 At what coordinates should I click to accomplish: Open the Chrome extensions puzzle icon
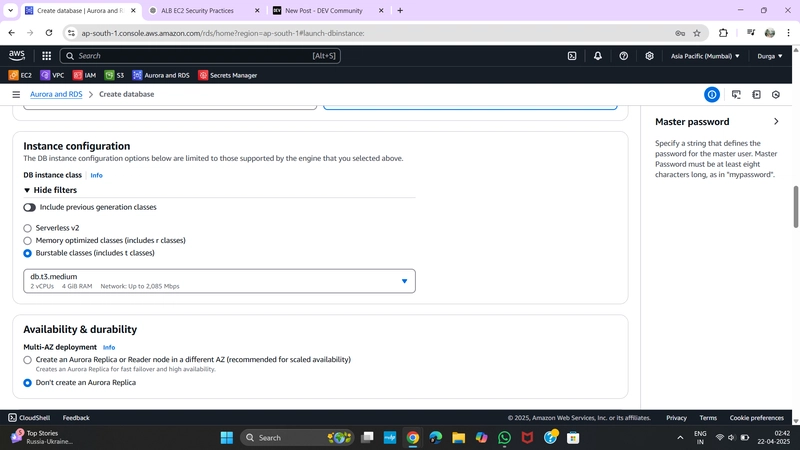click(723, 33)
